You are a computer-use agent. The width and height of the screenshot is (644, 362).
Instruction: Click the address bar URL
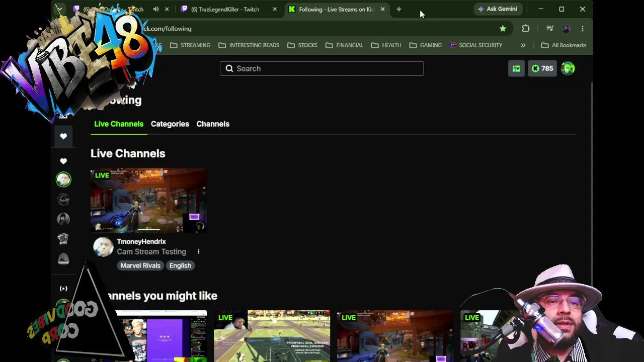point(167,29)
